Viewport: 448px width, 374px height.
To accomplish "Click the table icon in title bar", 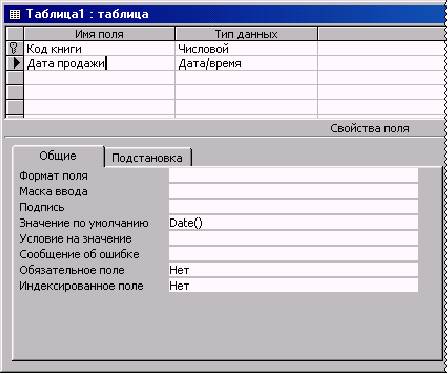I will [x=15, y=14].
